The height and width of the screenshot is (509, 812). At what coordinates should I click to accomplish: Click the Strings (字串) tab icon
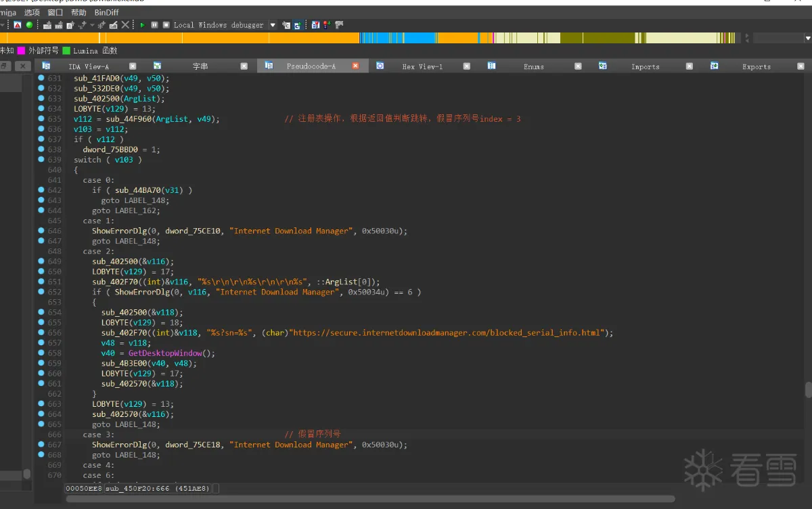[x=157, y=66]
